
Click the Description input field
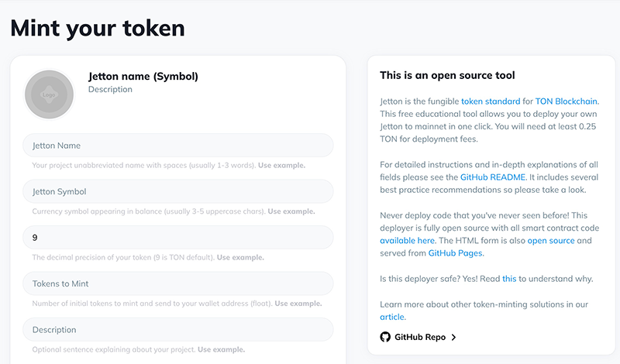pyautogui.click(x=178, y=330)
